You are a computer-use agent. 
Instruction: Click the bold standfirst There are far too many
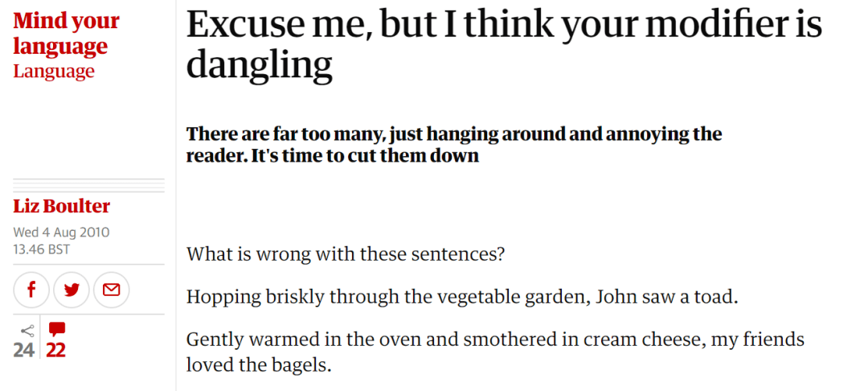454,145
